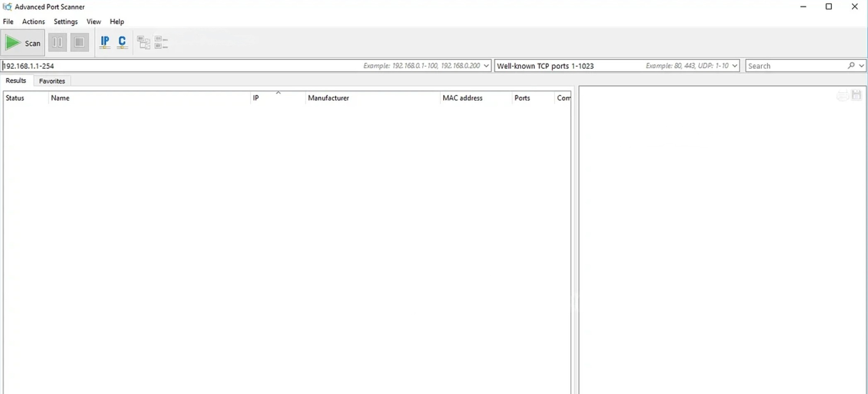The image size is (868, 394).
Task: Sort by the Manufacturer column header
Action: (x=372, y=98)
